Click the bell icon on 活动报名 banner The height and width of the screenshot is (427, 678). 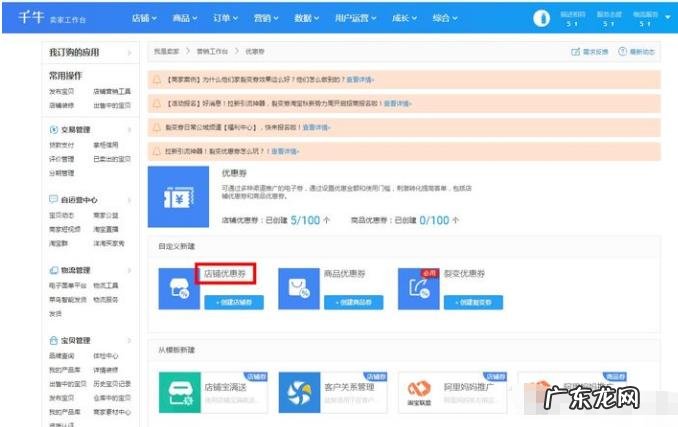(x=157, y=103)
